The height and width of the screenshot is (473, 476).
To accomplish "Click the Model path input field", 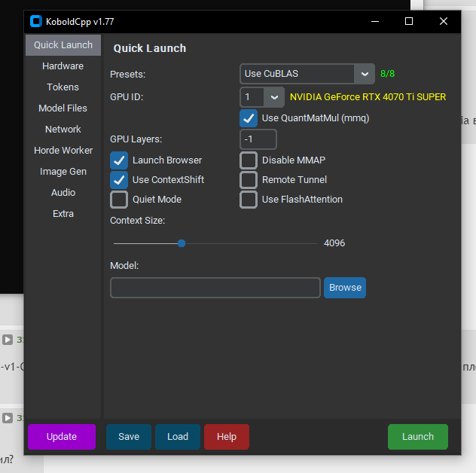I will coord(215,288).
